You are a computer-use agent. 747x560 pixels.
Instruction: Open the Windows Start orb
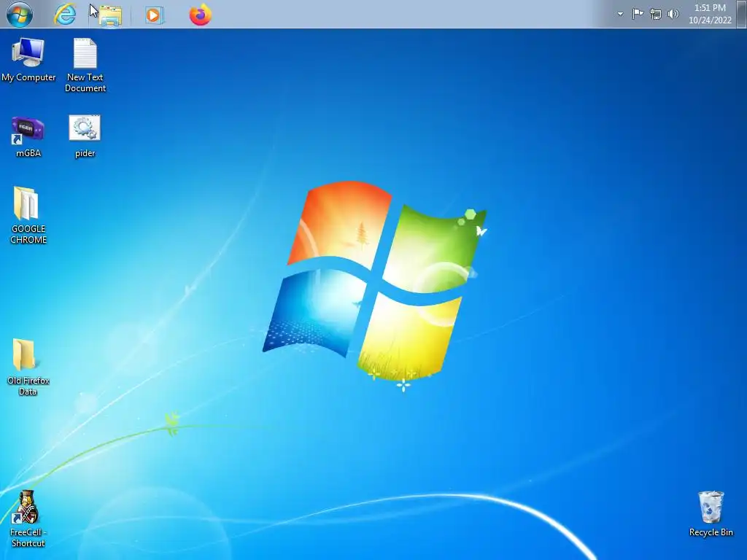[x=20, y=15]
